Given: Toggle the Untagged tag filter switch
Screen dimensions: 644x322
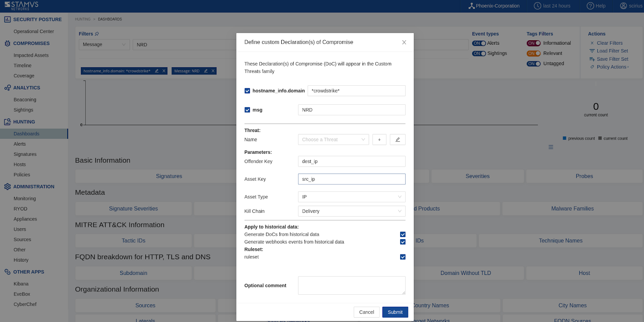Looking at the screenshot, I should click(x=534, y=64).
